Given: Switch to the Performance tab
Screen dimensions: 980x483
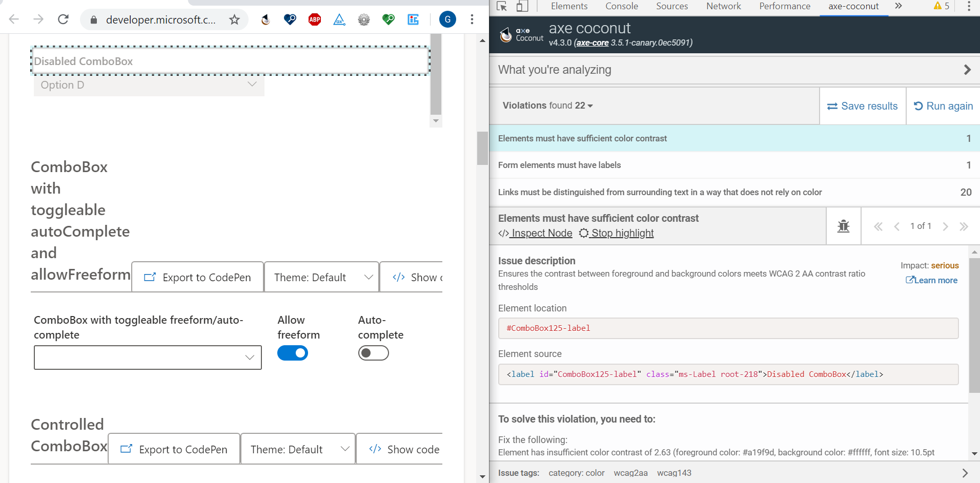Looking at the screenshot, I should 785,6.
